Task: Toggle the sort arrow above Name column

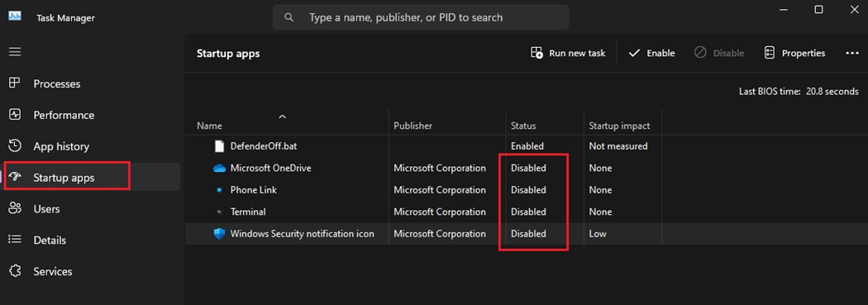Action: click(283, 117)
